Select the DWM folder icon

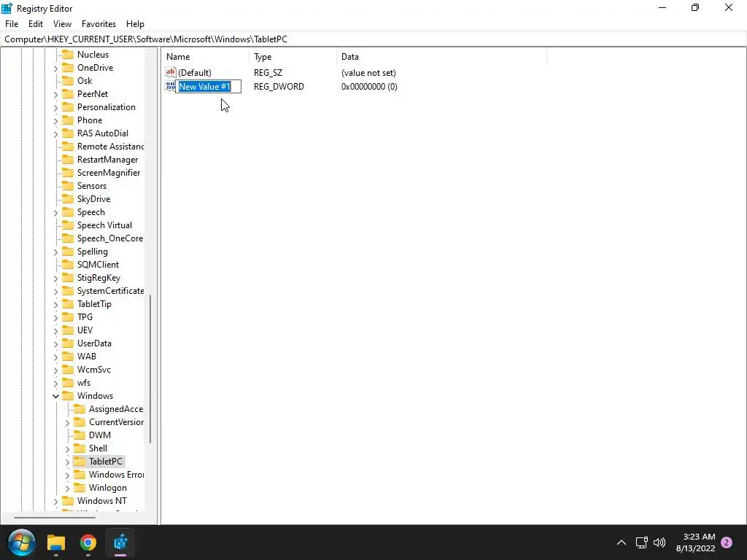[x=80, y=435]
